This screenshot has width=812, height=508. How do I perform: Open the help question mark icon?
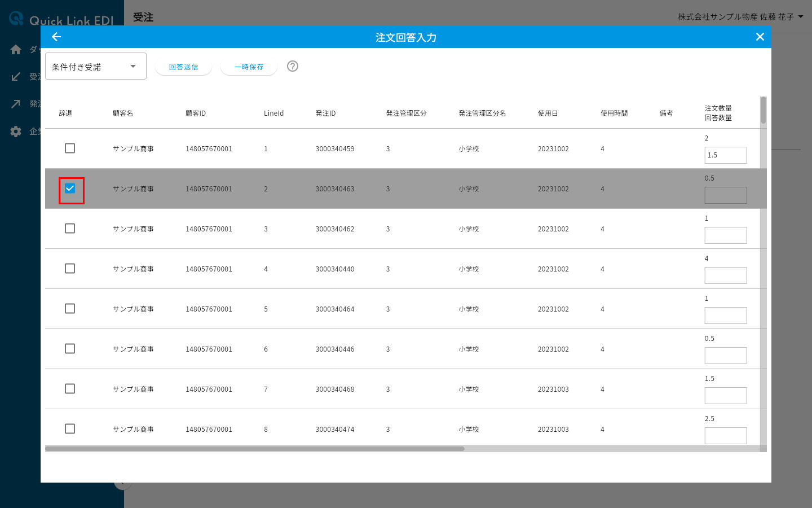[x=293, y=66]
